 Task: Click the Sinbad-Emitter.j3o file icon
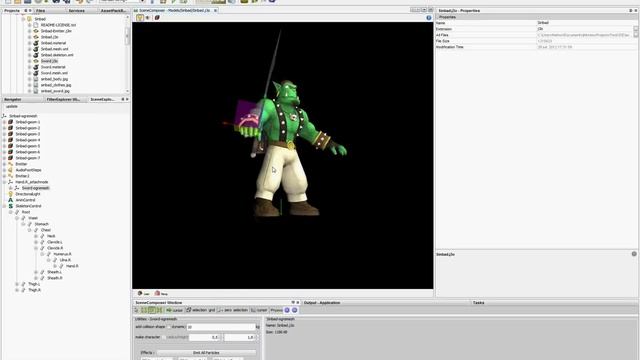pos(36,31)
